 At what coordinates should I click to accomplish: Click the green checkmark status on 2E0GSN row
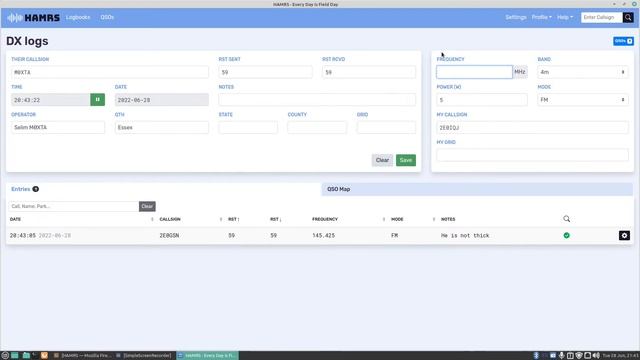[567, 236]
